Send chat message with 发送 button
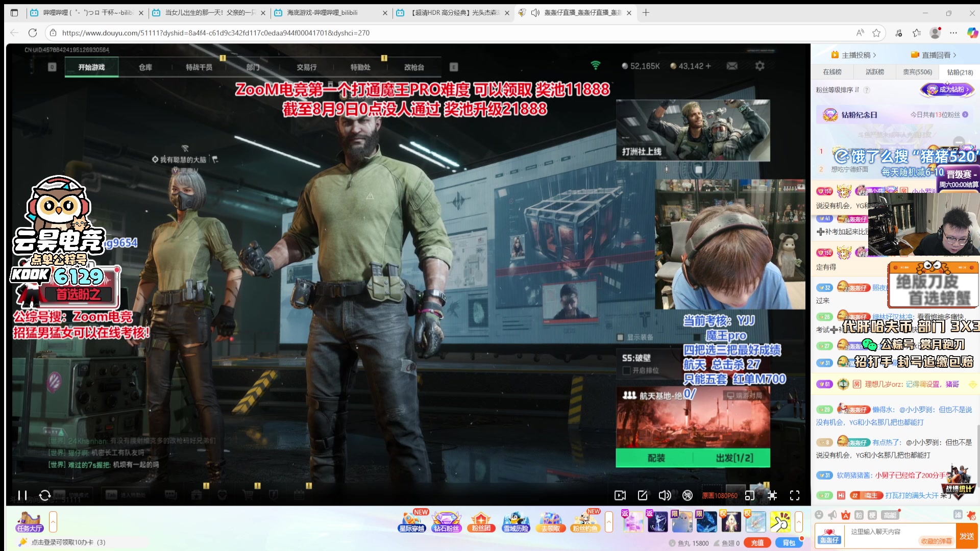The image size is (980, 551). pyautogui.click(x=967, y=536)
